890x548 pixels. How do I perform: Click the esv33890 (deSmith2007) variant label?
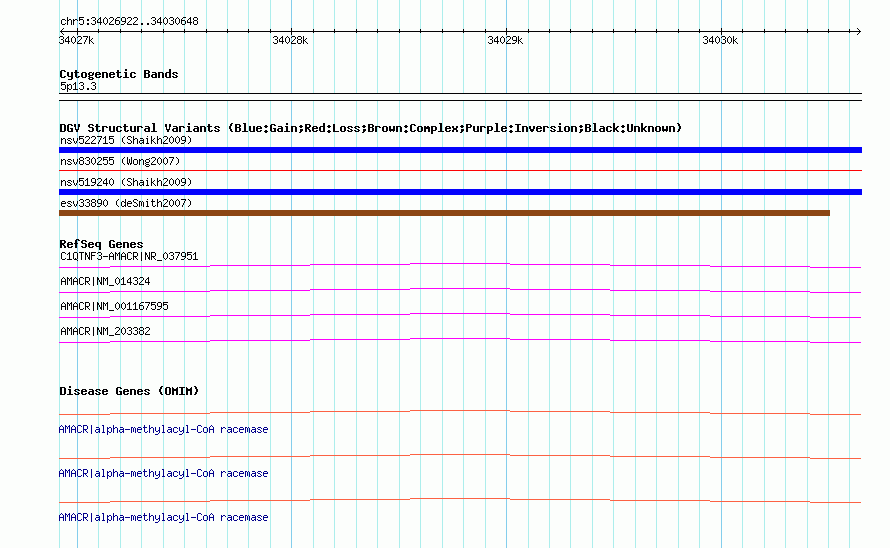pos(126,203)
